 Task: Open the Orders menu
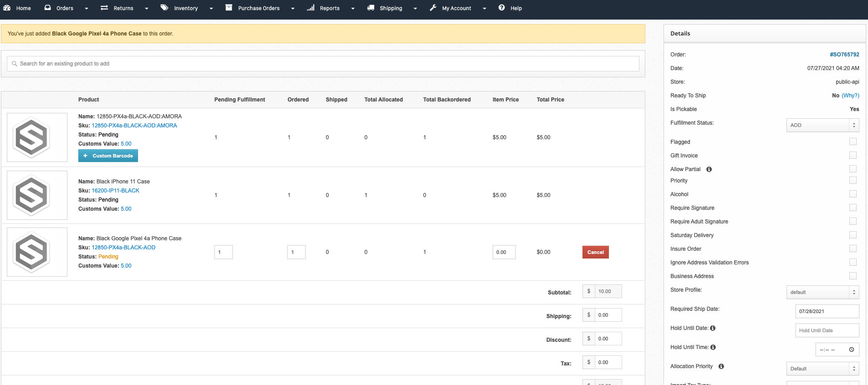65,8
